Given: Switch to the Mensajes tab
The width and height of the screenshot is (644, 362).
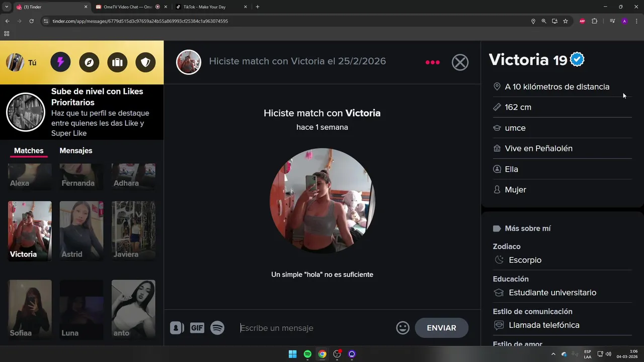Looking at the screenshot, I should pos(76,151).
